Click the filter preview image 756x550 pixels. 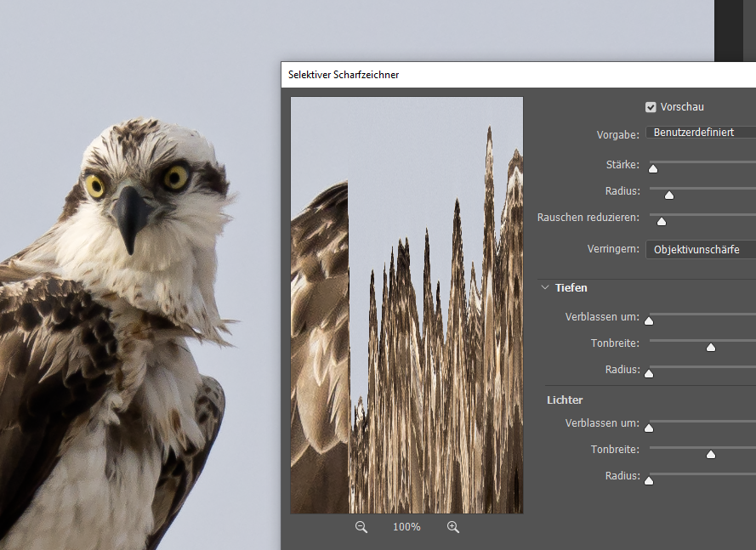[x=406, y=305]
